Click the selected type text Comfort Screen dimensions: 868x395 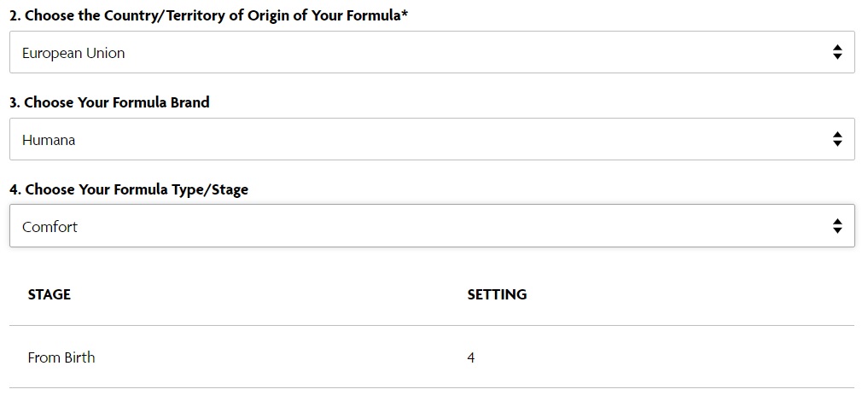[50, 227]
